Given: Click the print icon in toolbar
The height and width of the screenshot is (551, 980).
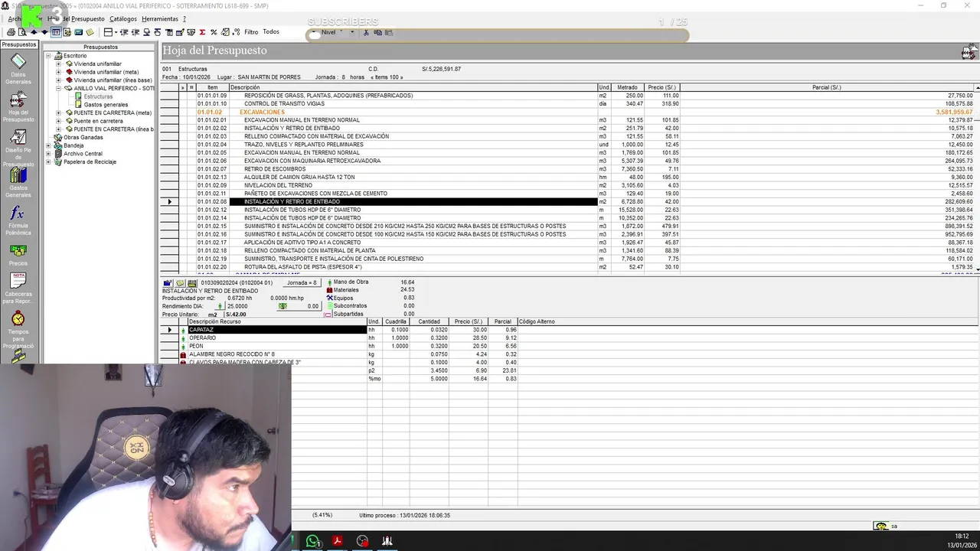Looking at the screenshot, I should tap(11, 32).
